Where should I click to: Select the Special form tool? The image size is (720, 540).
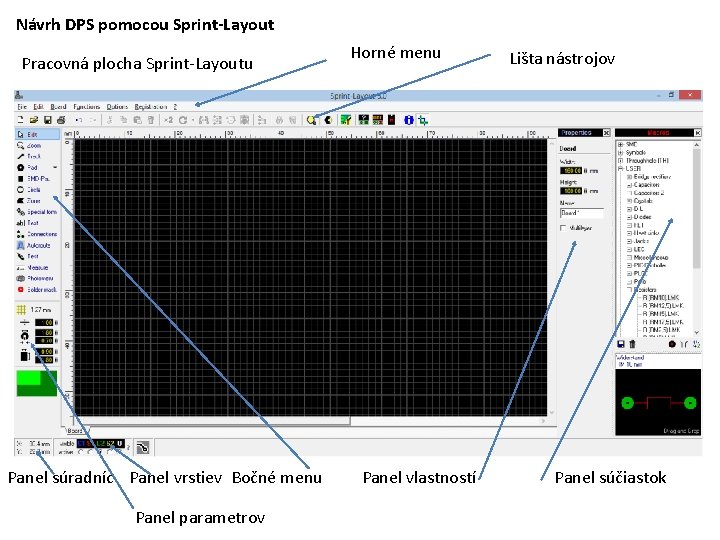coord(37,212)
